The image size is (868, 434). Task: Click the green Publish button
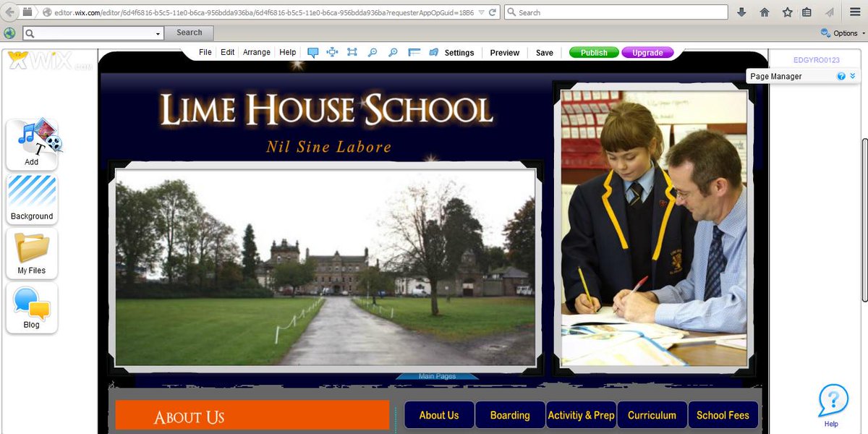(594, 53)
